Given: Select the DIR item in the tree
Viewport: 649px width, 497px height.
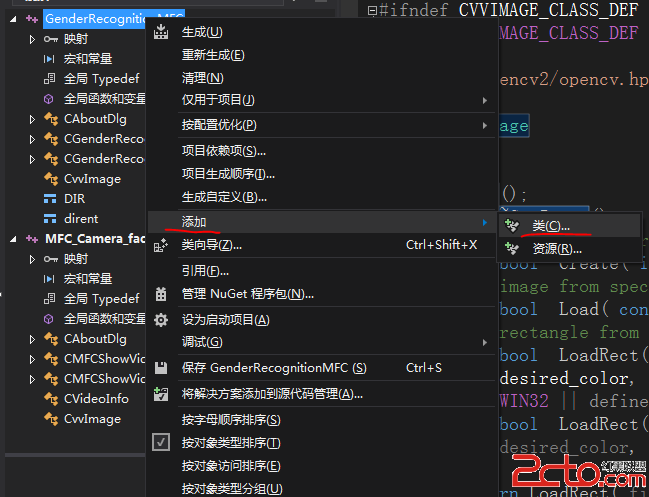Looking at the screenshot, I should tap(75, 199).
